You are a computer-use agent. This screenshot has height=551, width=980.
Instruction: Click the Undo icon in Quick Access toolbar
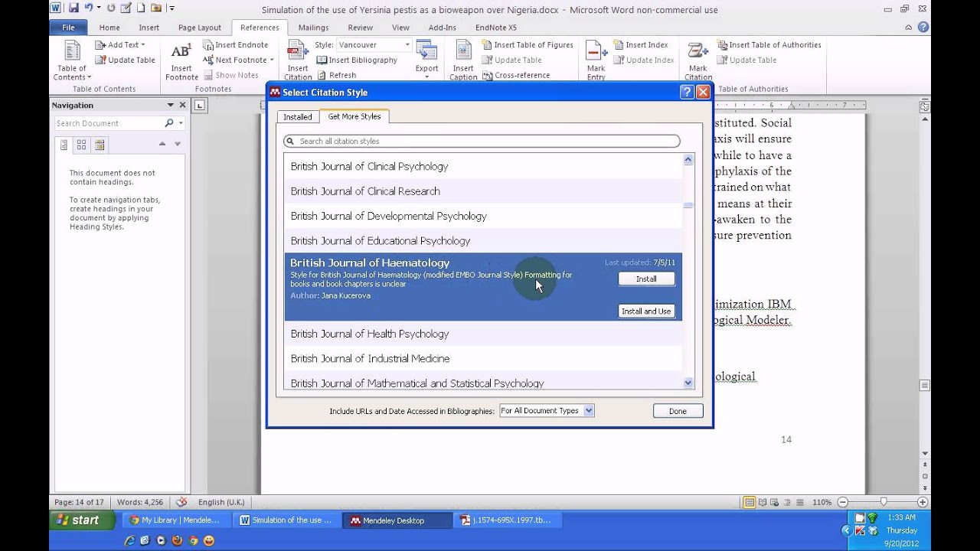pos(88,8)
